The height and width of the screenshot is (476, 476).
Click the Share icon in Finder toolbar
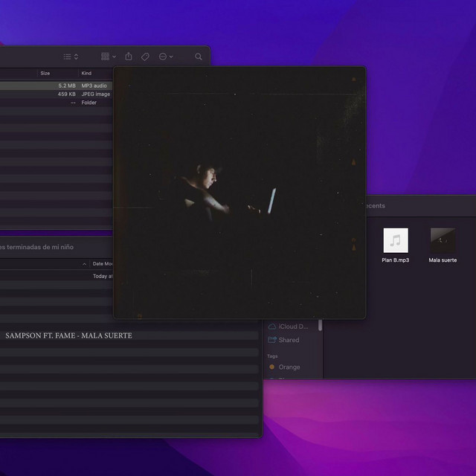pos(129,57)
